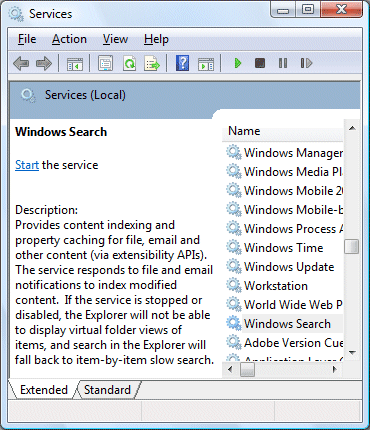This screenshot has width=370, height=430.
Task: Select the World Wide Web P service row
Action: click(284, 305)
